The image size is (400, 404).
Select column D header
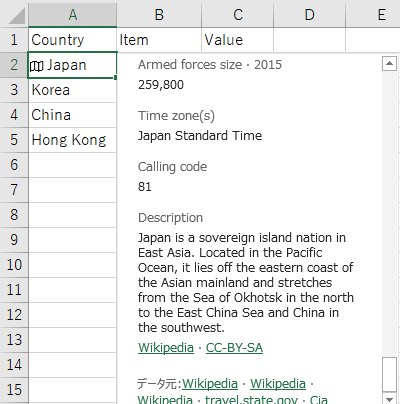(310, 15)
